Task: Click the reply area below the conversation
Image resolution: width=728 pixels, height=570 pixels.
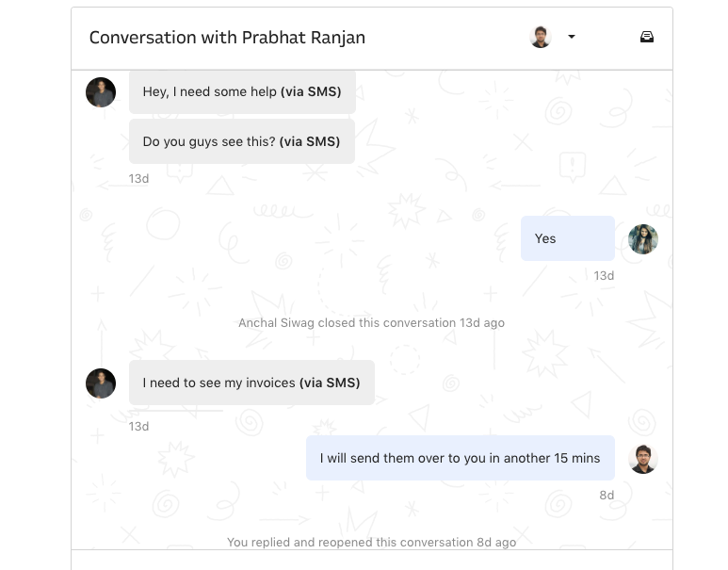Action: (371, 561)
